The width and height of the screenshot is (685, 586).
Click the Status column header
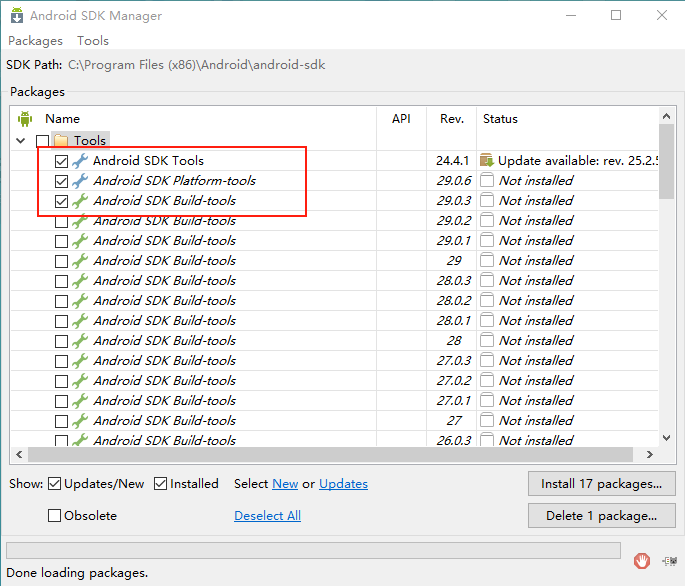[x=500, y=119]
